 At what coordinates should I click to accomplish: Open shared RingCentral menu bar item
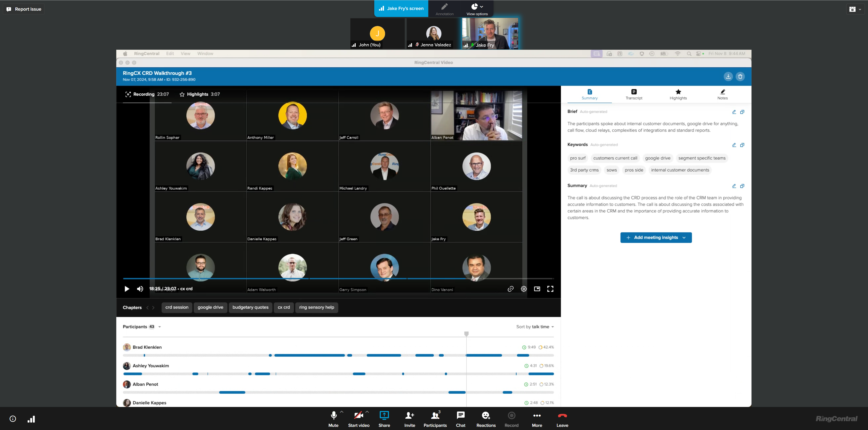pyautogui.click(x=147, y=54)
